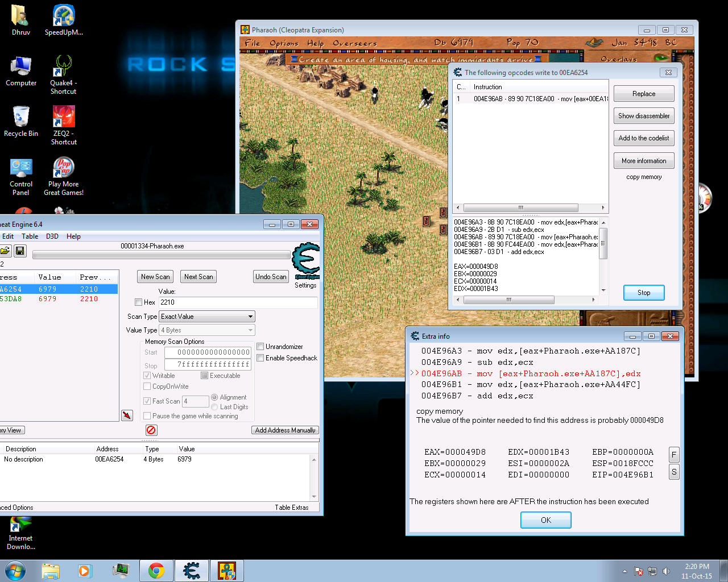
Task: Click the Cheat Engine logo settings icon
Action: [x=306, y=260]
